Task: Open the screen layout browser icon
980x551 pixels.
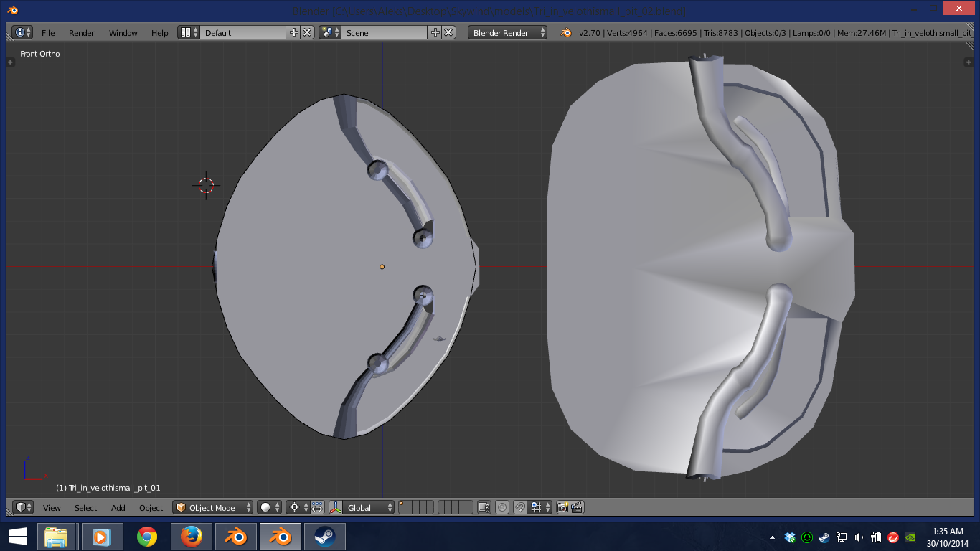Action: point(189,32)
